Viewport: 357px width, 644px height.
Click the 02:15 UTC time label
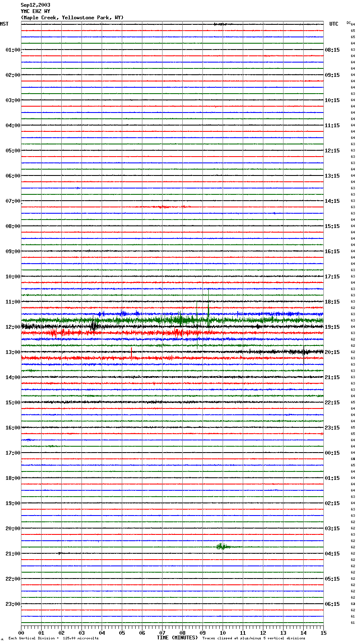[332, 503]
